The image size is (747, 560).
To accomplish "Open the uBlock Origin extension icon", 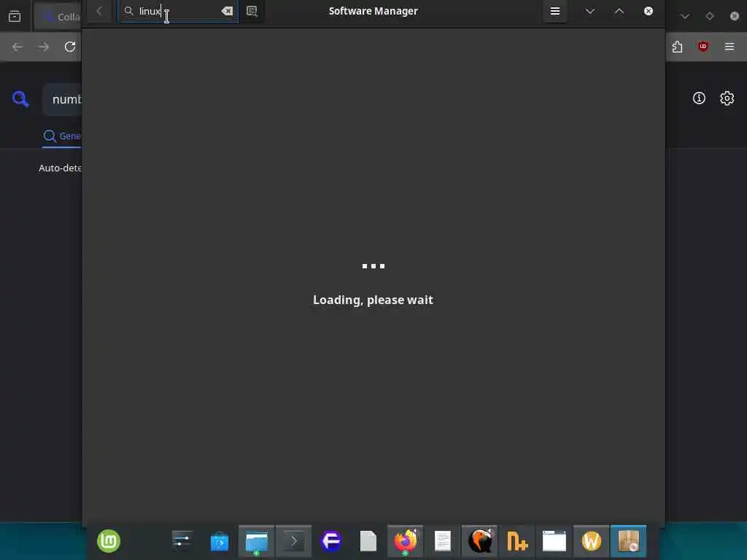I will coord(703,47).
